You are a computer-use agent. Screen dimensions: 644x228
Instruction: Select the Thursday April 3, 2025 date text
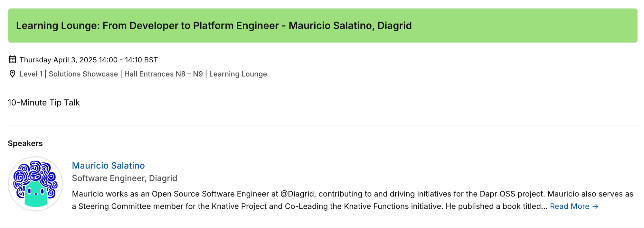pyautogui.click(x=58, y=60)
